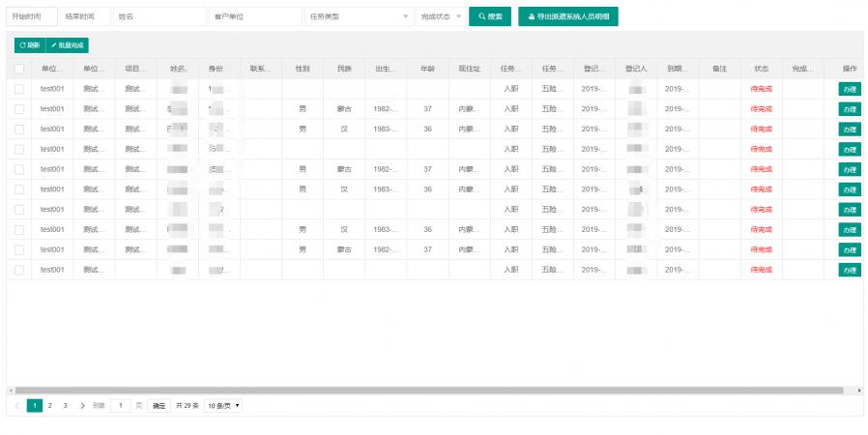Click the previous page left arrow
868x435 pixels.
click(x=17, y=405)
